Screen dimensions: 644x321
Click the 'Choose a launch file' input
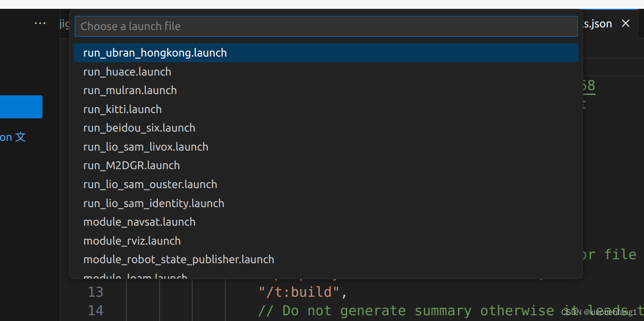pos(326,26)
